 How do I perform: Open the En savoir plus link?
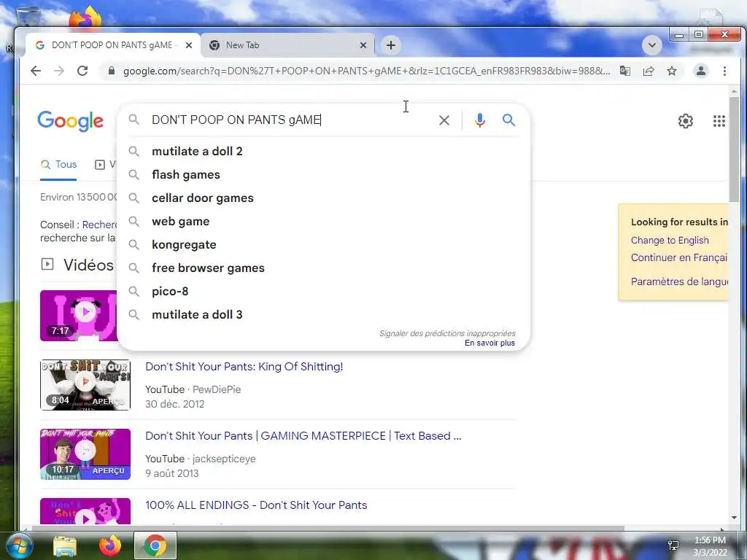tap(489, 343)
